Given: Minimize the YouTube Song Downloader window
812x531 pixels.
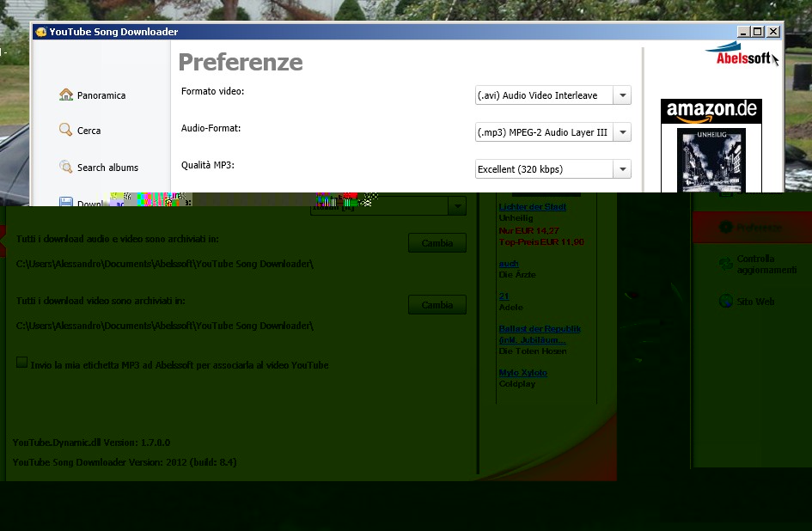Looking at the screenshot, I should click(x=743, y=32).
